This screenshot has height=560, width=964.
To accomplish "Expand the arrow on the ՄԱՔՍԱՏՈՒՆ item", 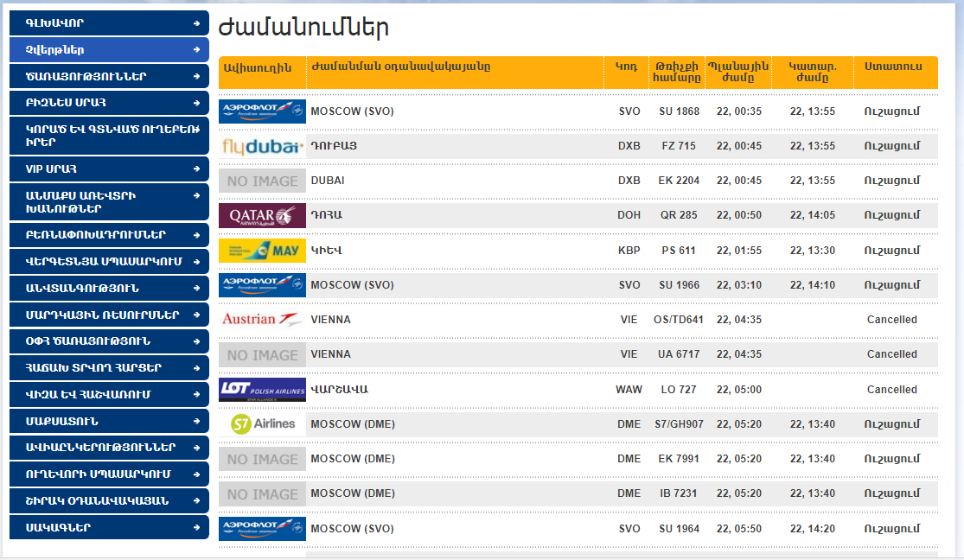I will [197, 422].
